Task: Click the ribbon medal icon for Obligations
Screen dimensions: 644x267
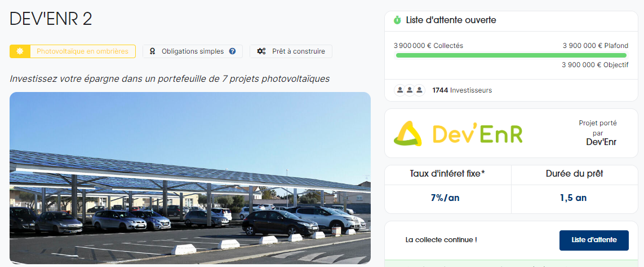Action: (x=152, y=51)
